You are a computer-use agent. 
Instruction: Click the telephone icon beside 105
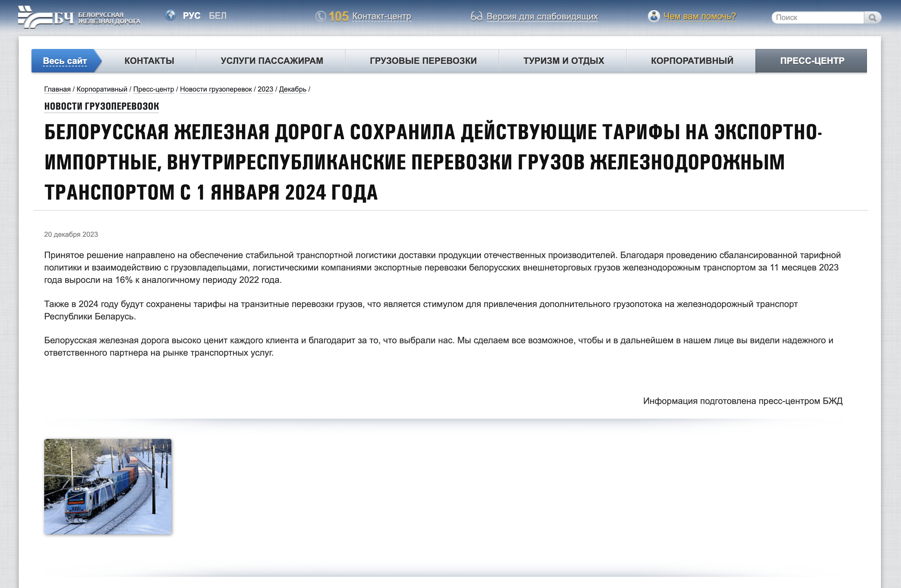point(321,16)
